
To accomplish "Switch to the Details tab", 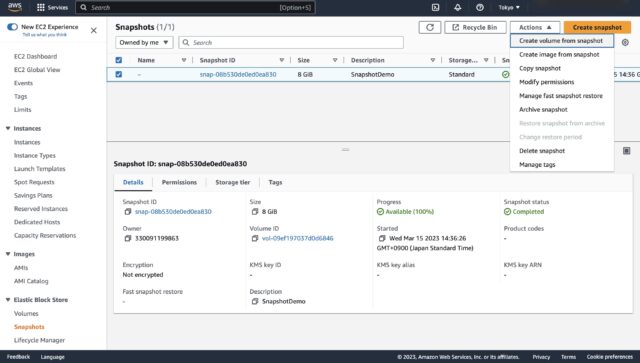I will tap(133, 182).
